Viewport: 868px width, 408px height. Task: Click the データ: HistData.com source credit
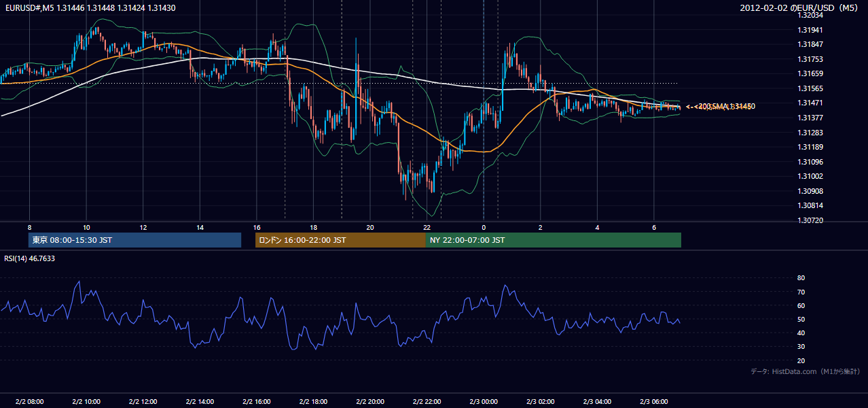pos(806,371)
